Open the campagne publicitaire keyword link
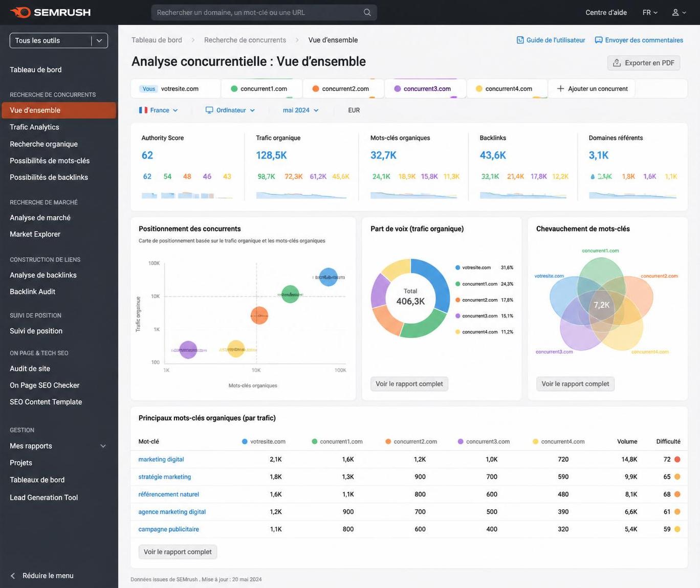700x588 pixels. 168,529
